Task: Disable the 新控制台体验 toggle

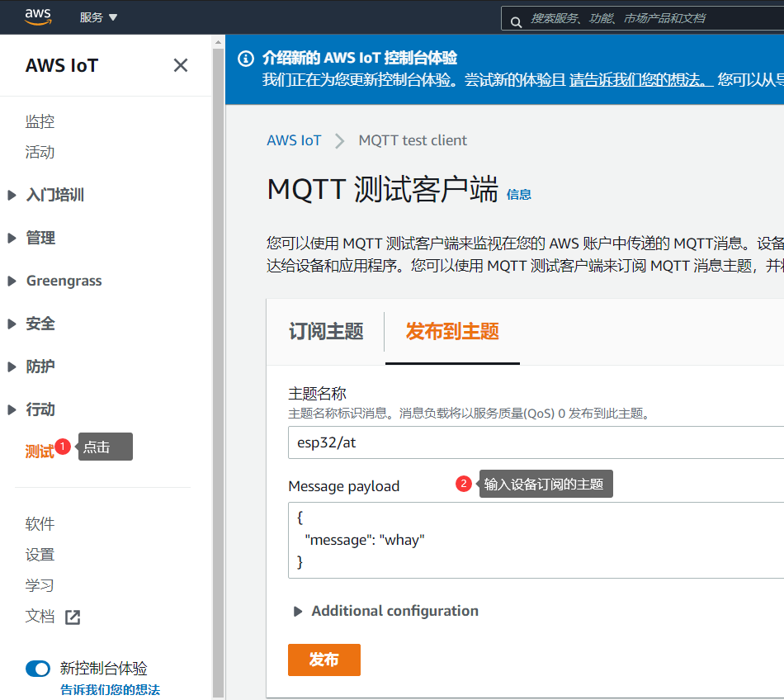Action: (38, 669)
